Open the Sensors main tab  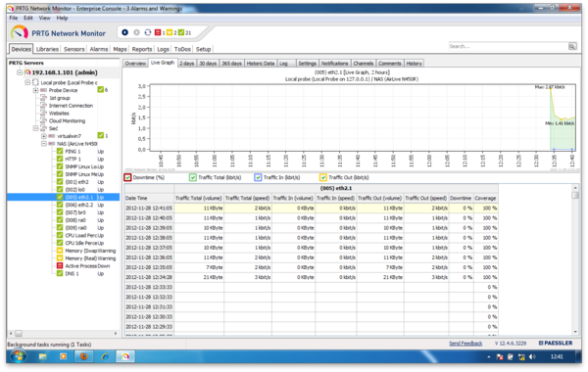pos(74,49)
